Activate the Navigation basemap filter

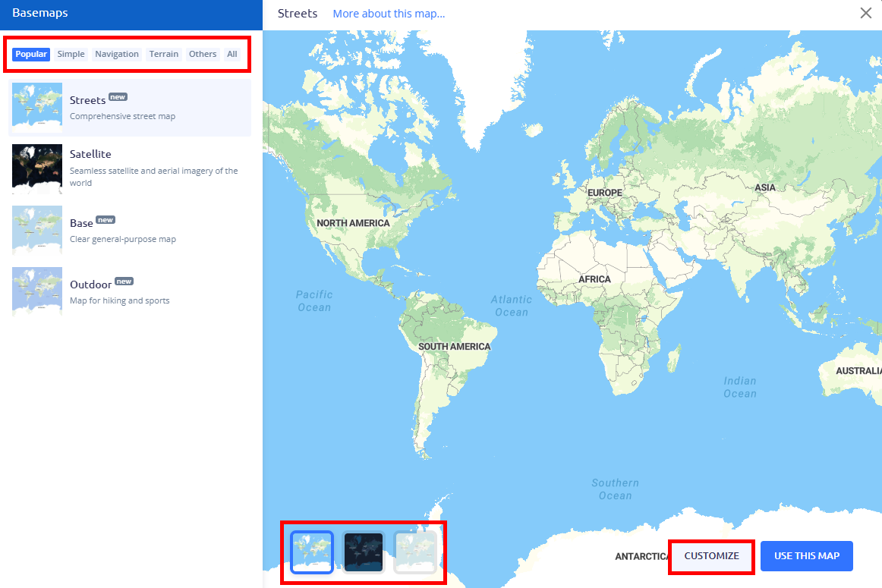(x=117, y=54)
